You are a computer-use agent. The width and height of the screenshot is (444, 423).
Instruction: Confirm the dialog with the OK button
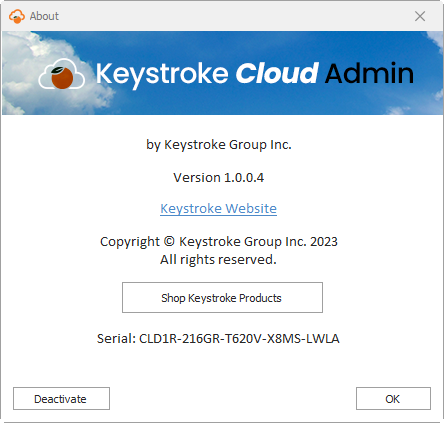393,399
